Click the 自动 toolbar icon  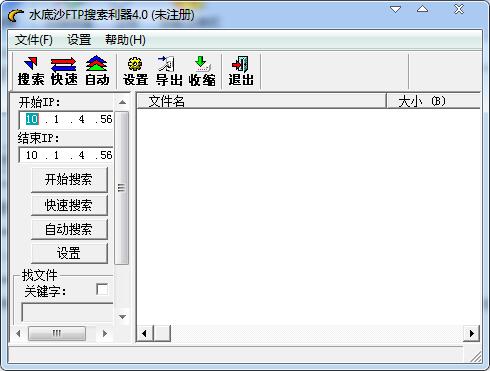(x=97, y=71)
